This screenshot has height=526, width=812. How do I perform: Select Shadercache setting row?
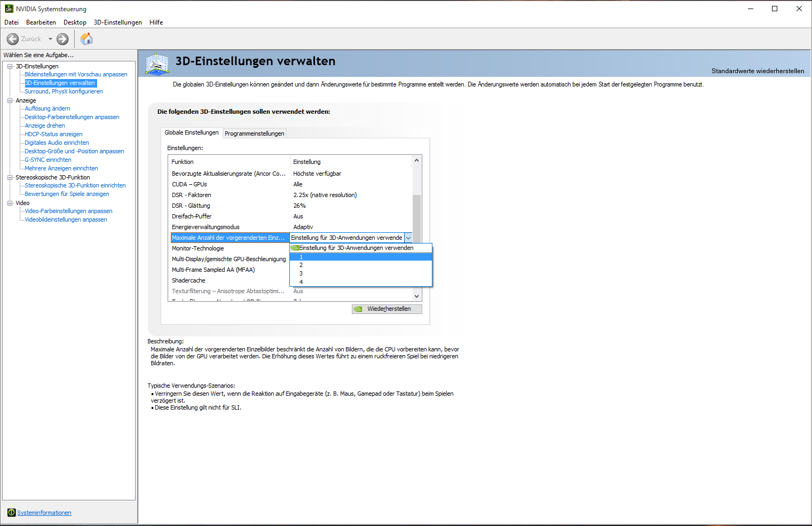pyautogui.click(x=230, y=280)
